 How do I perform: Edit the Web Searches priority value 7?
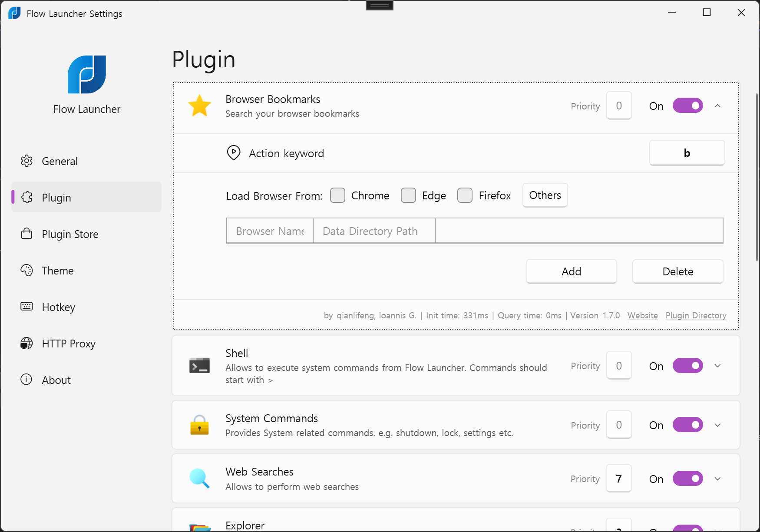tap(619, 479)
